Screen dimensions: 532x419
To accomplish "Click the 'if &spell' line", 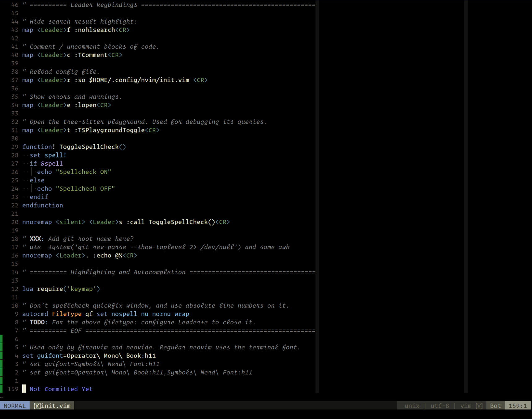I will [x=46, y=164].
